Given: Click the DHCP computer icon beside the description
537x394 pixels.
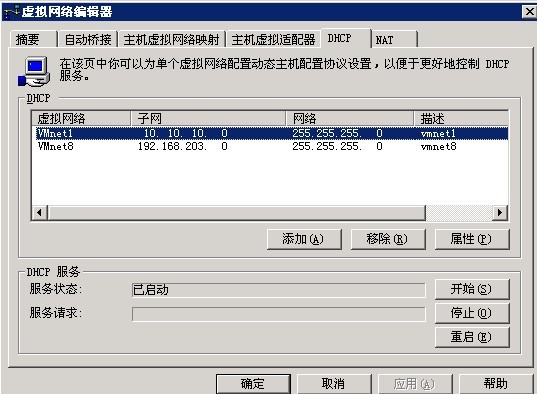Looking at the screenshot, I should coord(34,71).
